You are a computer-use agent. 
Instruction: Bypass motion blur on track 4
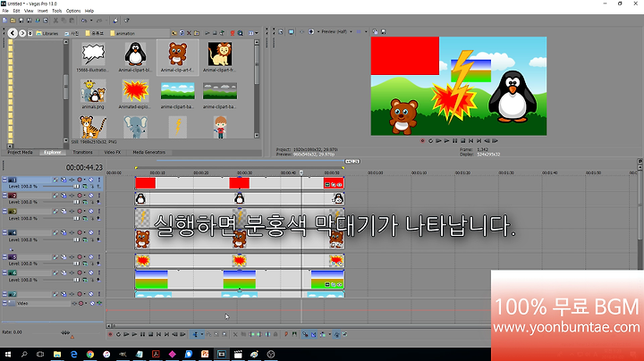coord(55,232)
